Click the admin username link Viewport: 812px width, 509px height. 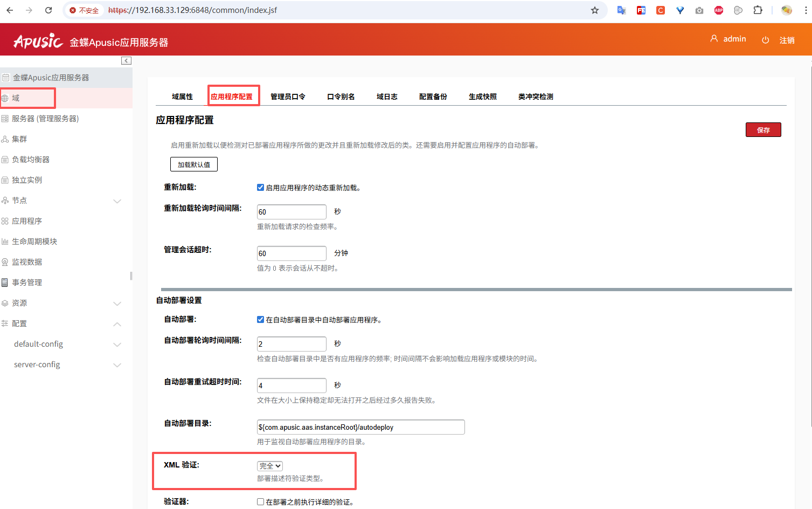(734, 39)
